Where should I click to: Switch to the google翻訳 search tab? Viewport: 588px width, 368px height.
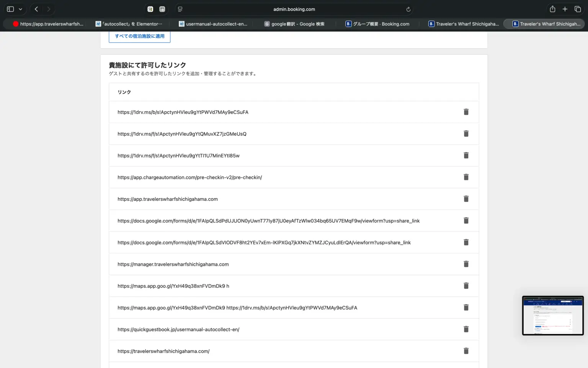294,24
